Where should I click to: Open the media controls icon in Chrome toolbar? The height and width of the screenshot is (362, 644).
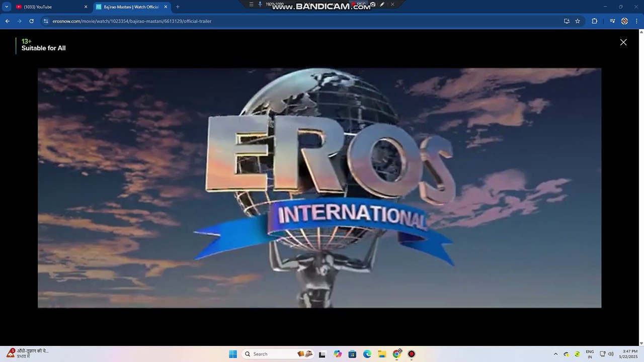pyautogui.click(x=612, y=21)
